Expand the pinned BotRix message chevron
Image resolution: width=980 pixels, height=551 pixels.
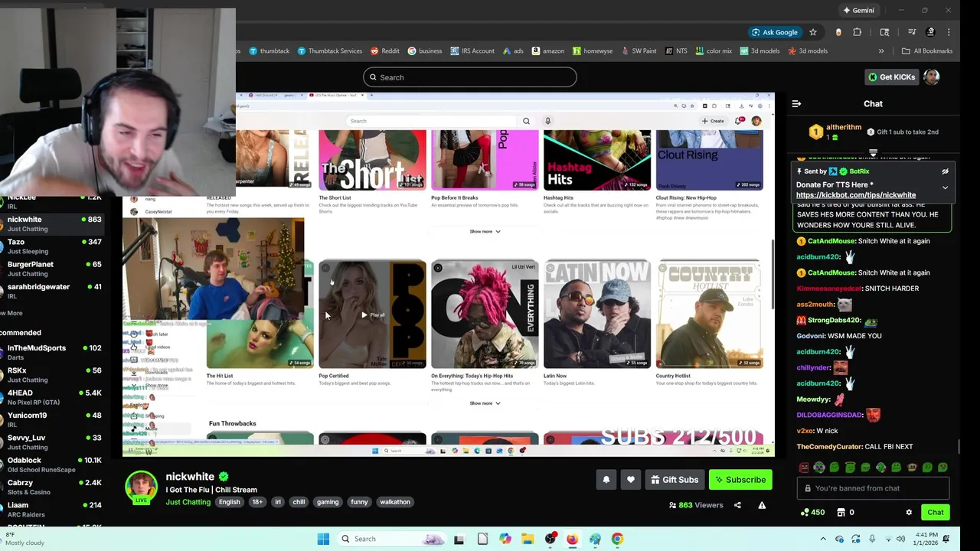(945, 187)
